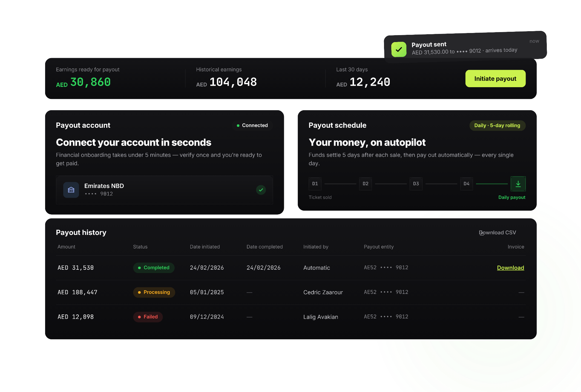Select the D2 schedule step

pyautogui.click(x=366, y=184)
